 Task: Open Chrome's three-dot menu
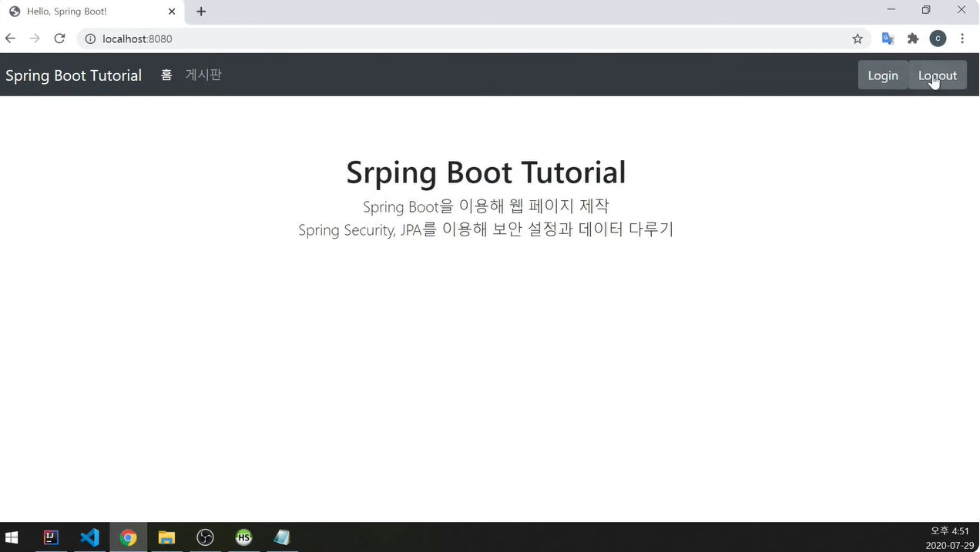[962, 38]
